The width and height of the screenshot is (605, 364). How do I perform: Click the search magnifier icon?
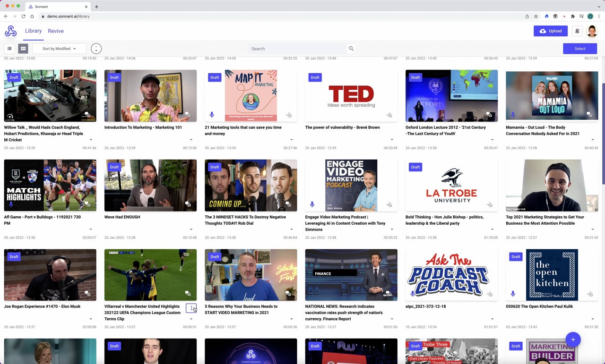click(351, 49)
